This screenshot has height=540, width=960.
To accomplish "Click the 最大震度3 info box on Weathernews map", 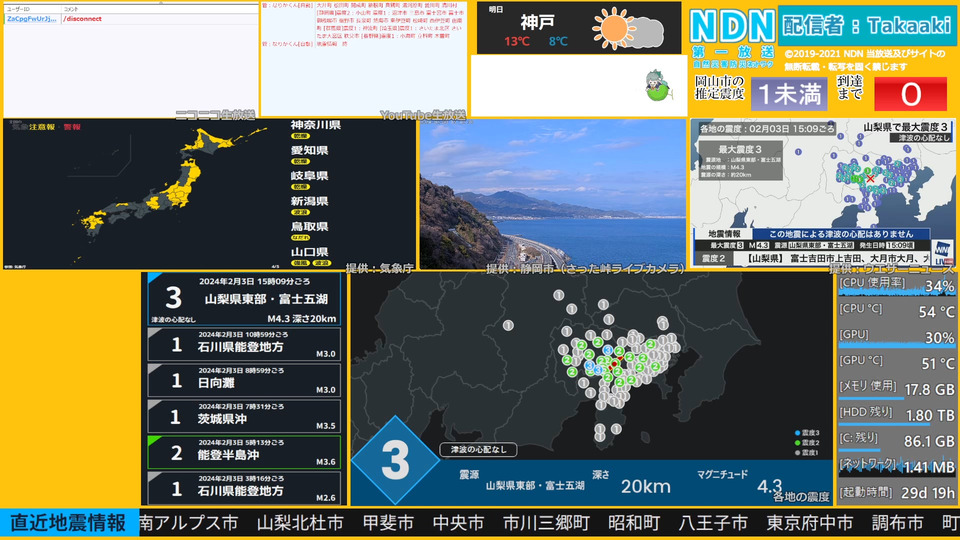I will pos(740,160).
